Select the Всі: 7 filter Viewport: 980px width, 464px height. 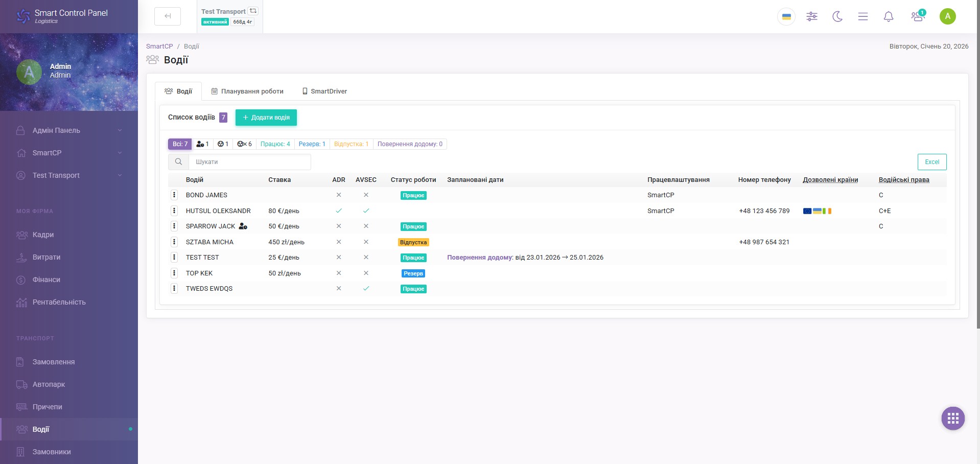point(180,144)
